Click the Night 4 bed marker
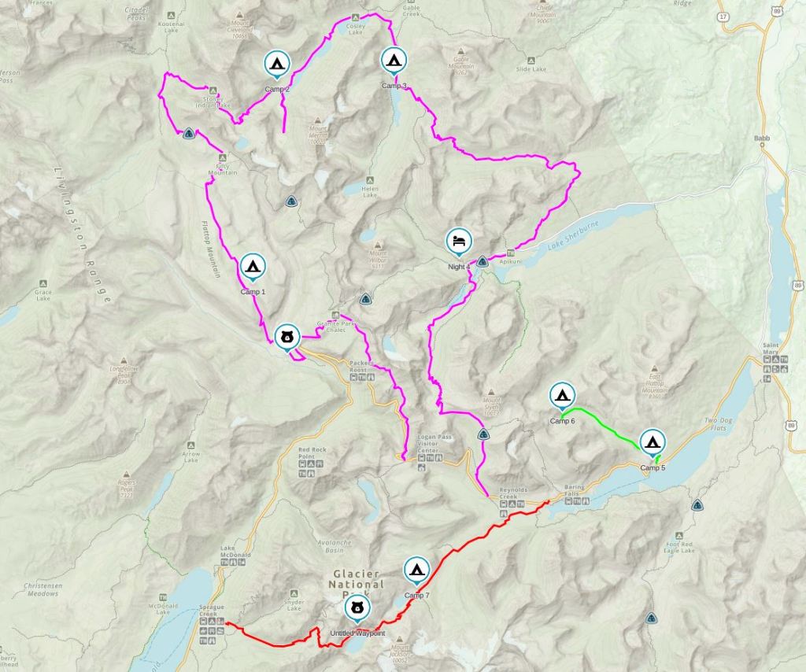806x672 pixels. click(459, 242)
